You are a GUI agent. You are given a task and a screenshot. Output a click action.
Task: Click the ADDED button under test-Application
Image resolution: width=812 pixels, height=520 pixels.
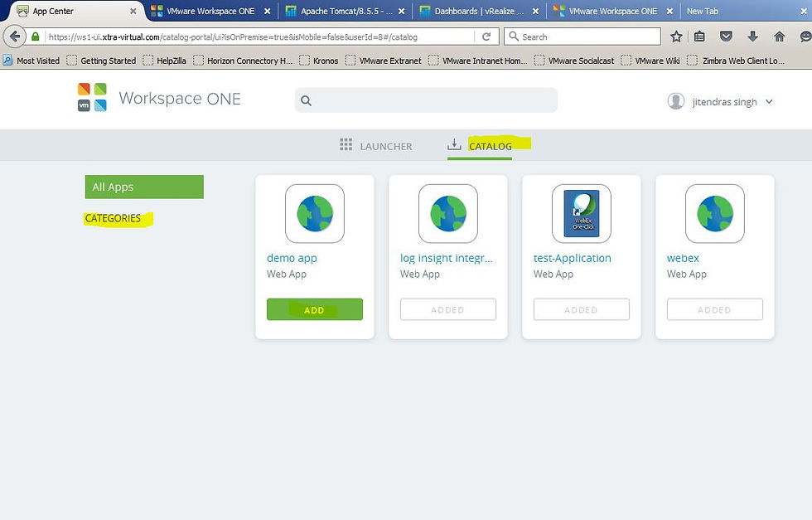(x=582, y=309)
